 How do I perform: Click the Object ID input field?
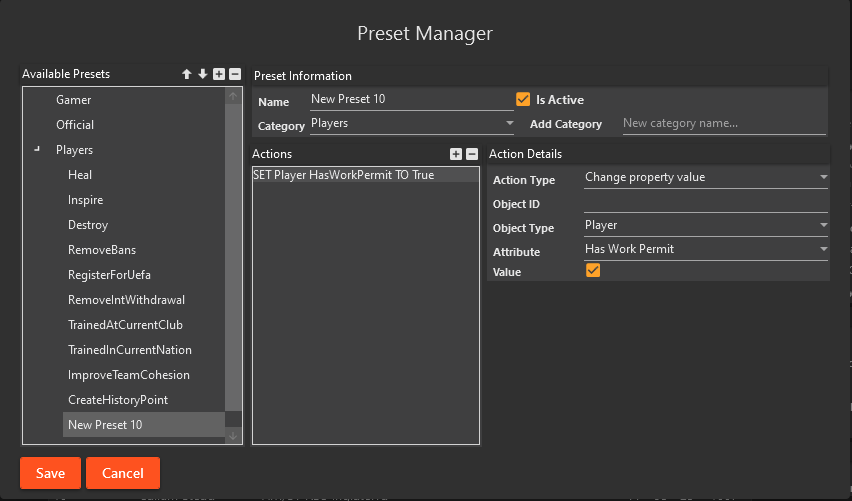pyautogui.click(x=706, y=203)
